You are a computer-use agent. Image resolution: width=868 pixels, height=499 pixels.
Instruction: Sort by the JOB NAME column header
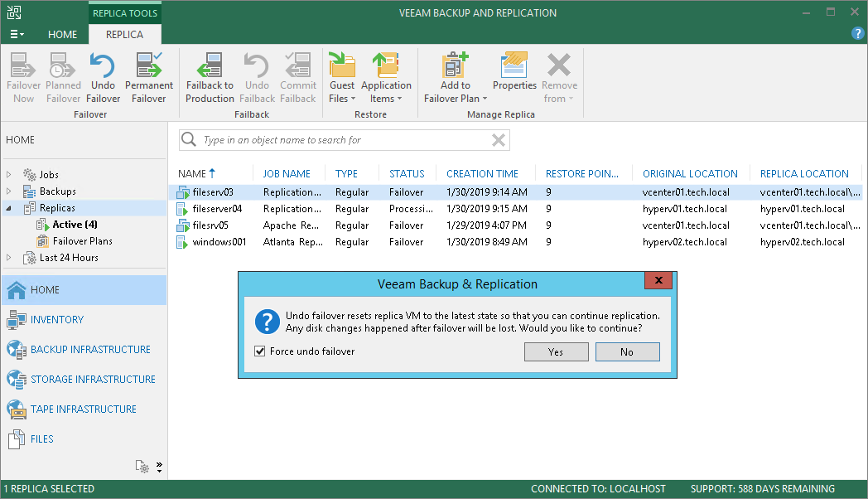click(287, 174)
